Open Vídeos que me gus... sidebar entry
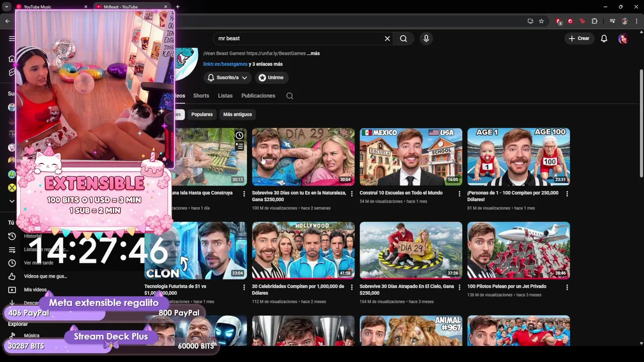This screenshot has height=362, width=644. pyautogui.click(x=45, y=276)
